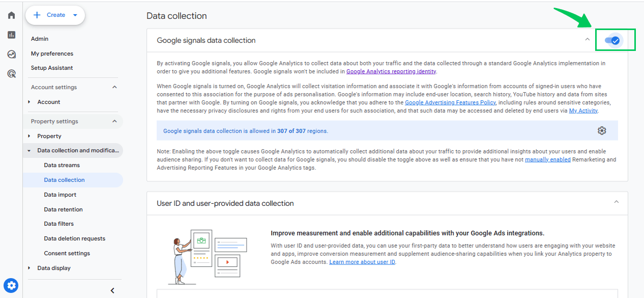Screen dimensions: 644x298
Task: Collapse the Google signals data collection card
Action: (588, 39)
